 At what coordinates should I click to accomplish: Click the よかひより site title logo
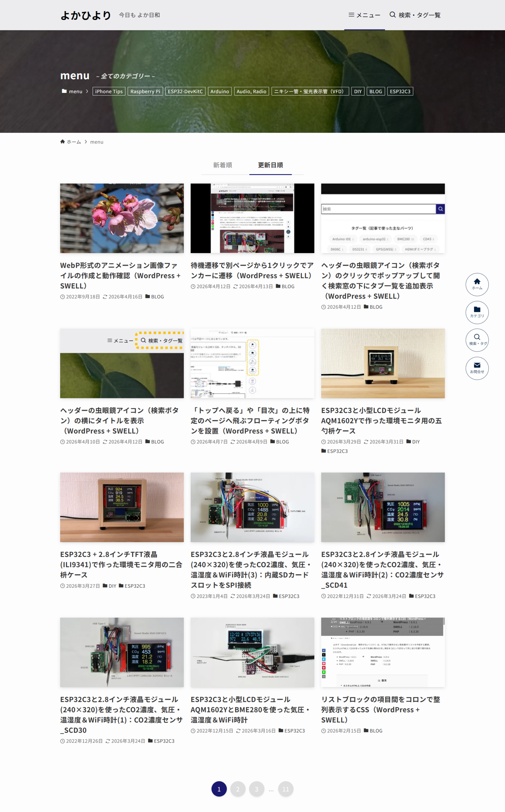pos(86,15)
